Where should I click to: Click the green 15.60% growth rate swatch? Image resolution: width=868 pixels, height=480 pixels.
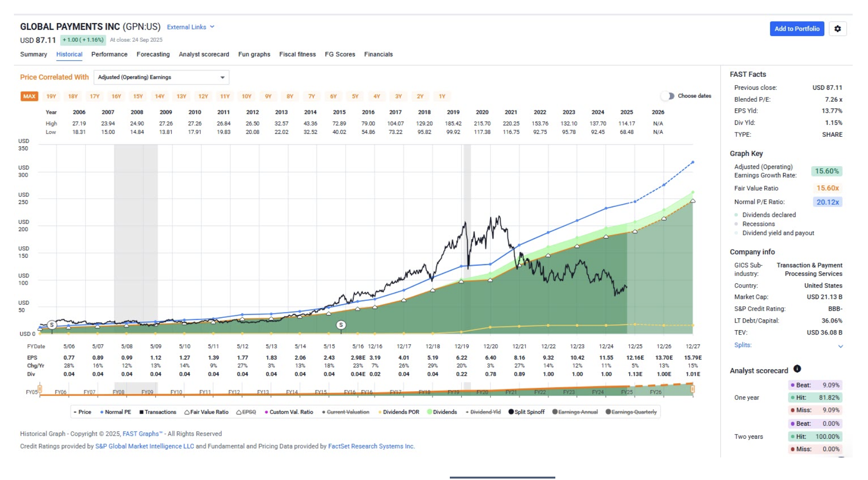(827, 171)
